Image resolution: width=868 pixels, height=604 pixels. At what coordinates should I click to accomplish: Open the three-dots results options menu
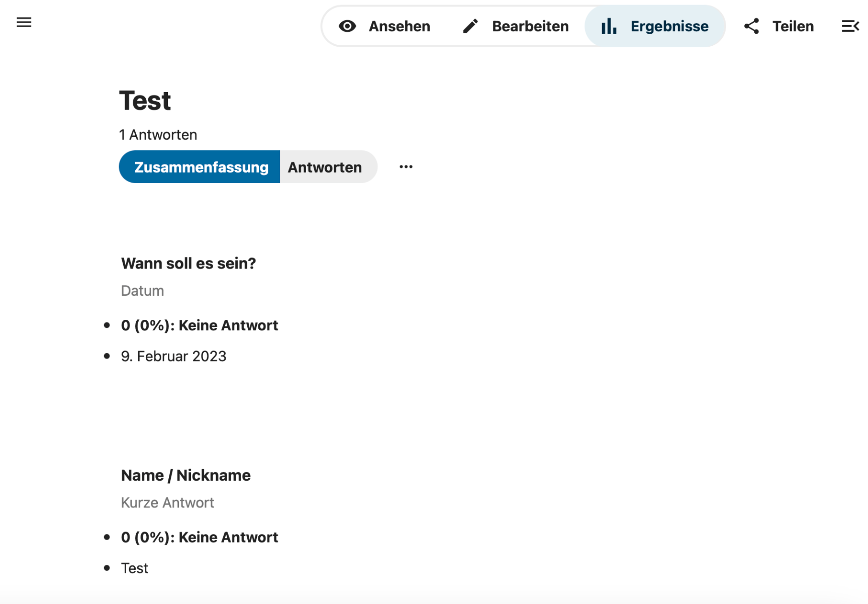point(406,167)
